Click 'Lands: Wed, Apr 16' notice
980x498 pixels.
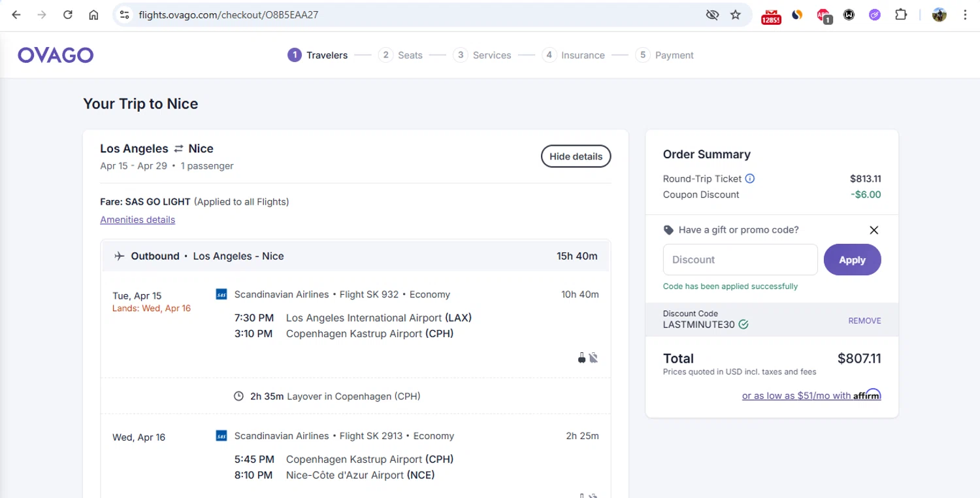click(152, 308)
